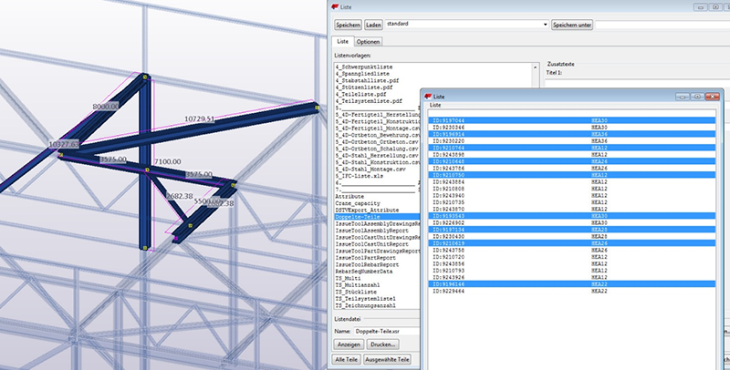730x370 pixels.
Task: Click result row ID:9210764
Action: pos(572,148)
